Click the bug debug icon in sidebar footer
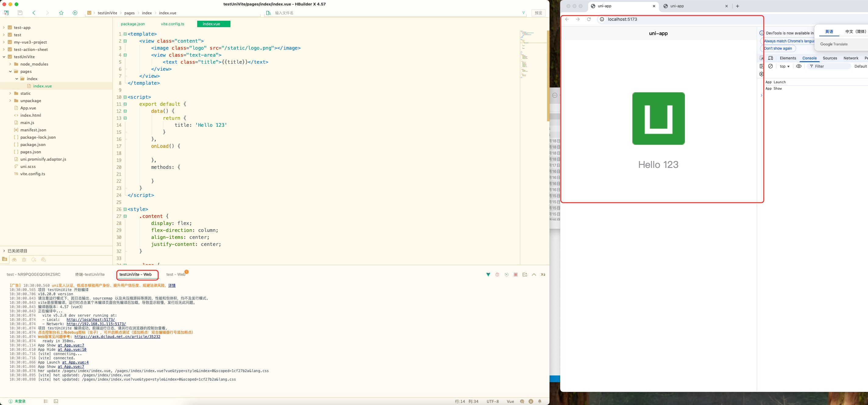The width and height of the screenshot is (868, 405). pos(24,259)
